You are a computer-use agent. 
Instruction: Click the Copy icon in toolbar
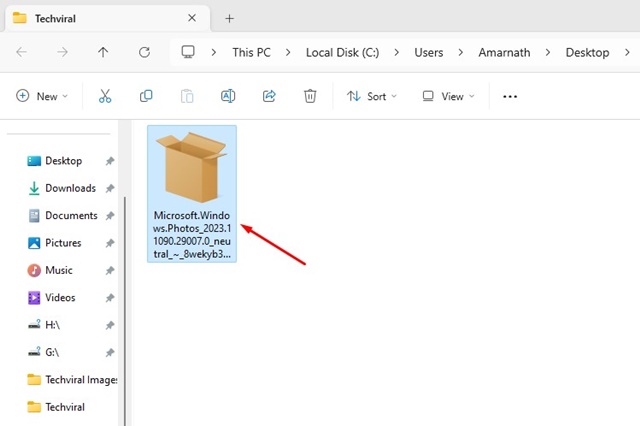[146, 96]
